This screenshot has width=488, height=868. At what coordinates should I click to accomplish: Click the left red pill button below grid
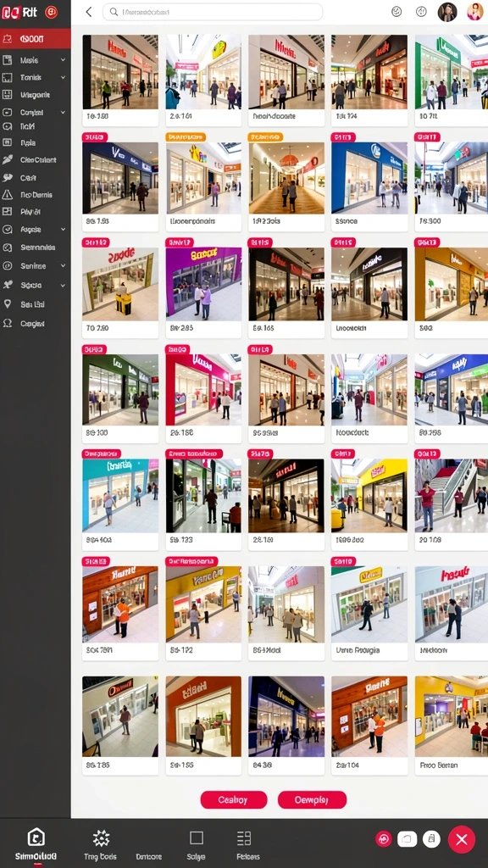[x=234, y=800]
